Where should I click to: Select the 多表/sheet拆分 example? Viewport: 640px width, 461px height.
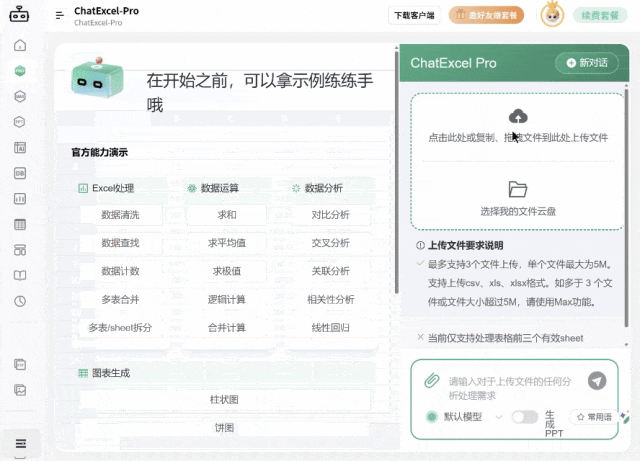point(120,328)
